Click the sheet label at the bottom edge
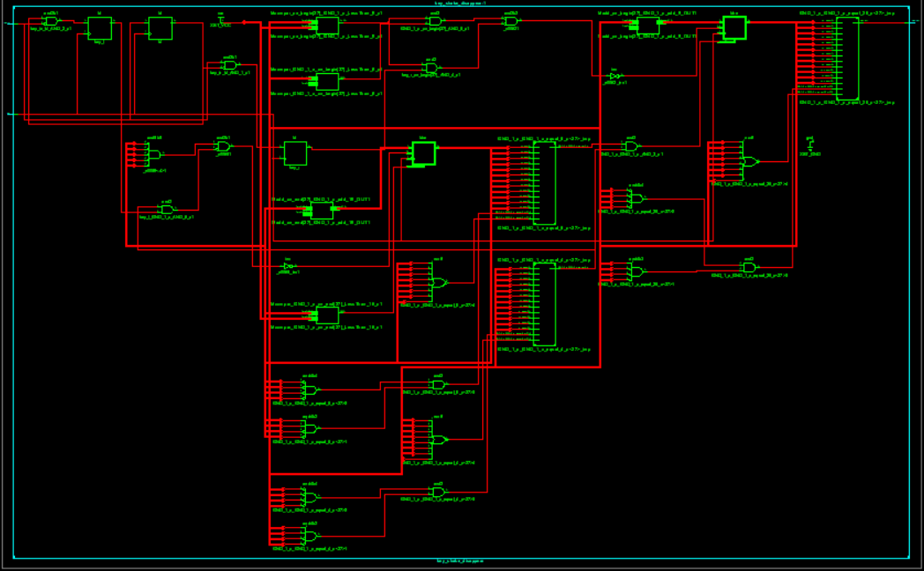Viewport: 924px width, 571px height. tap(460, 561)
